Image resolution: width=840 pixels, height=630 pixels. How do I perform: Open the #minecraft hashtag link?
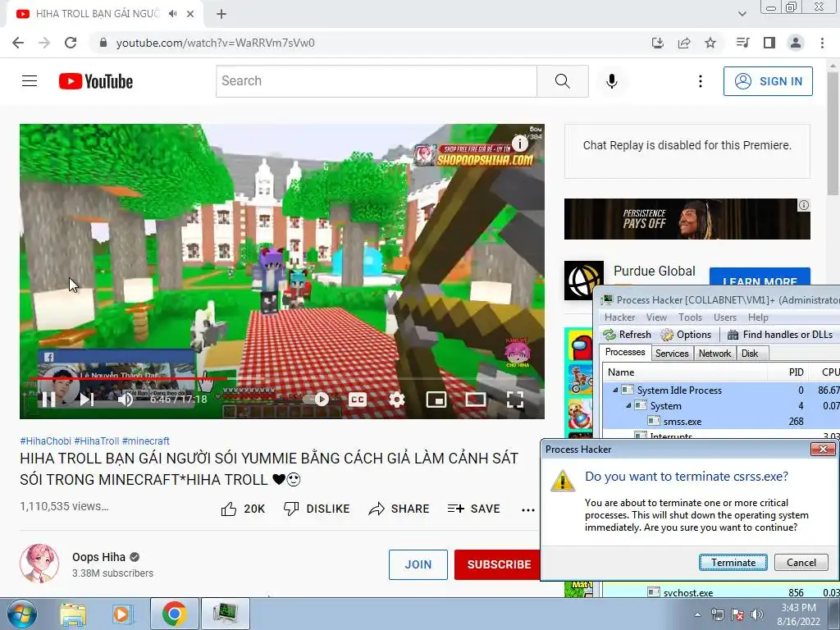click(x=146, y=441)
